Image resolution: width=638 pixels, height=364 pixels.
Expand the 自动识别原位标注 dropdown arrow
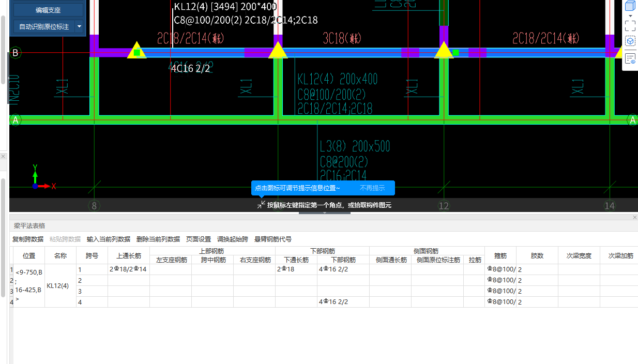(x=79, y=26)
